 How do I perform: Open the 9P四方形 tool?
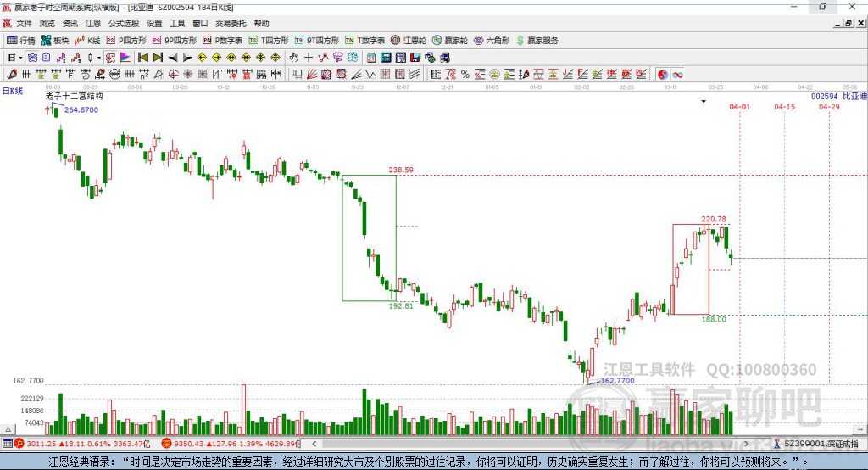point(175,41)
